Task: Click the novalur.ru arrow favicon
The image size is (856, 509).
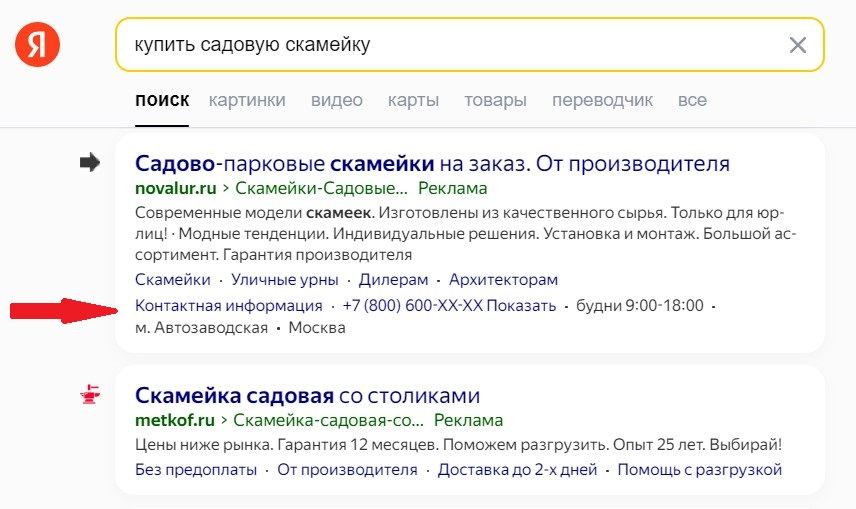Action: tap(91, 163)
